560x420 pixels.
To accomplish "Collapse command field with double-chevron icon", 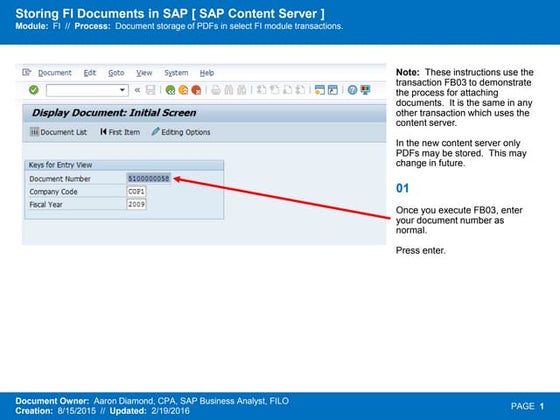I will click(137, 90).
